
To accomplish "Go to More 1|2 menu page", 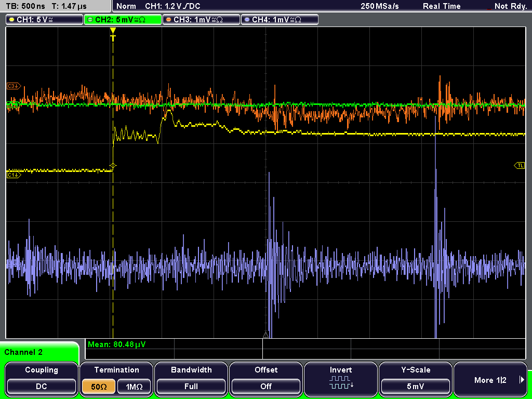I will 490,378.
